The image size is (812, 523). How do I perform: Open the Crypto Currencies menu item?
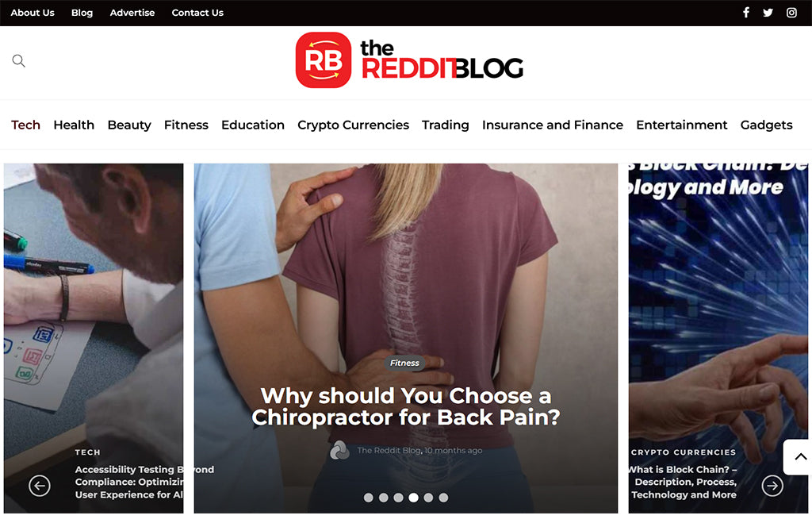(x=353, y=125)
